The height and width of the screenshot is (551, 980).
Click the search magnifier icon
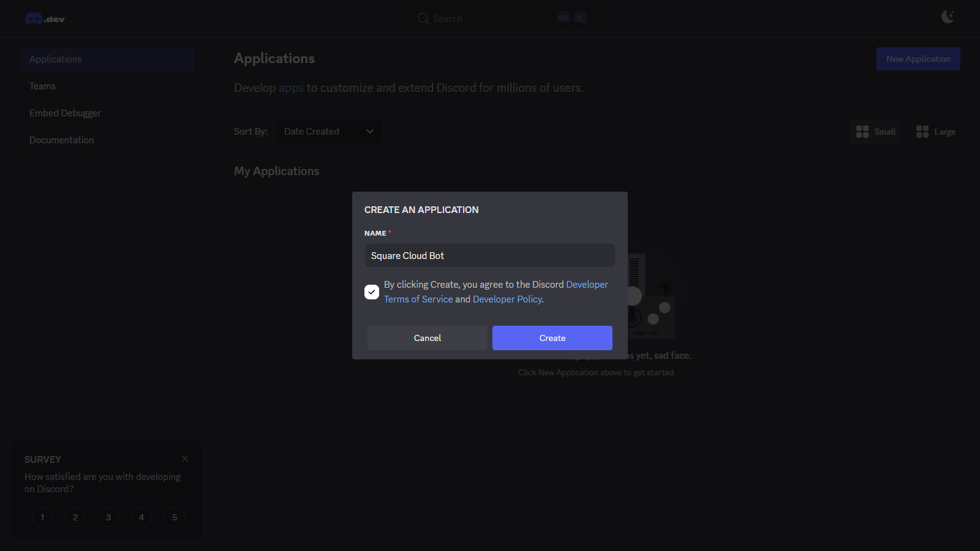pos(423,18)
